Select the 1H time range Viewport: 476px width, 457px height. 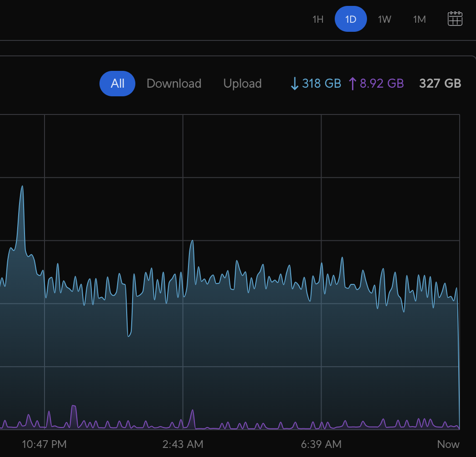pos(318,19)
